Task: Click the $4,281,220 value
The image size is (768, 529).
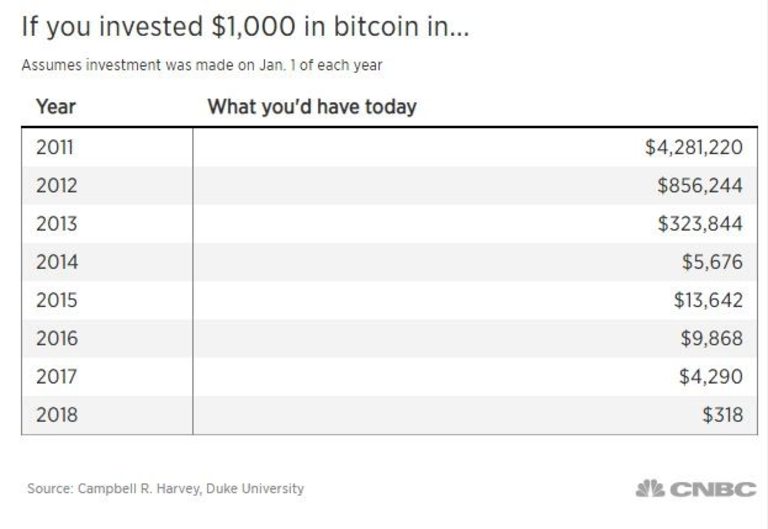Action: coord(693,148)
